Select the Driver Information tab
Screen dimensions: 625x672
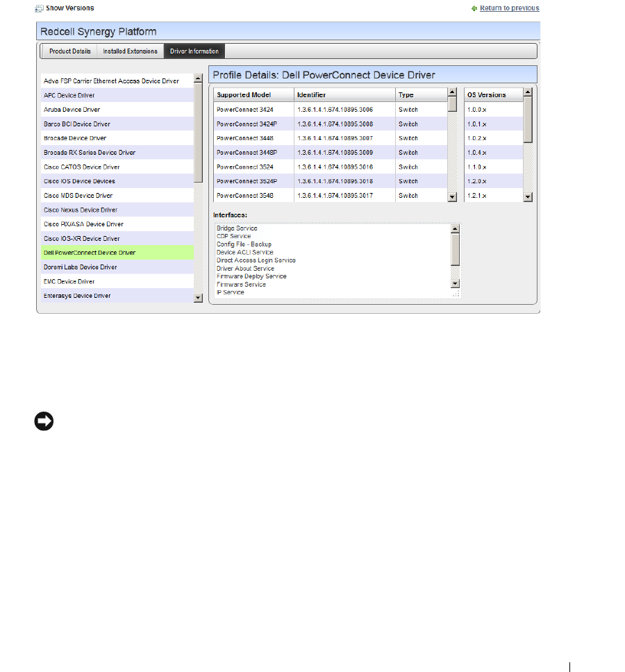click(x=194, y=51)
